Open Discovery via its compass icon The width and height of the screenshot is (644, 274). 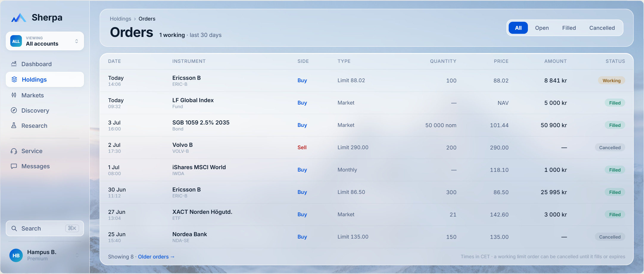click(14, 110)
